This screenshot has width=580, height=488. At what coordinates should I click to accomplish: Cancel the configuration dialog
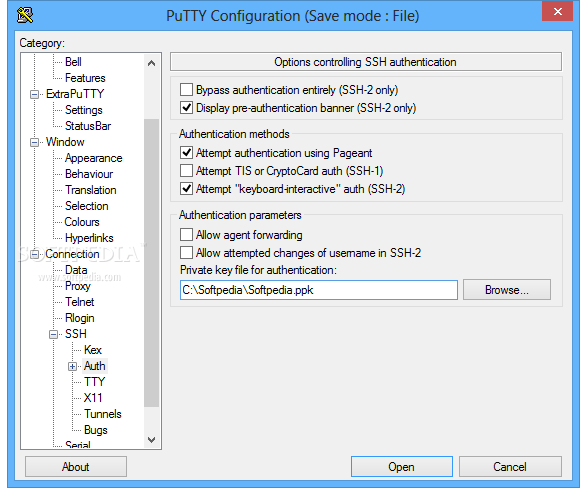click(510, 467)
